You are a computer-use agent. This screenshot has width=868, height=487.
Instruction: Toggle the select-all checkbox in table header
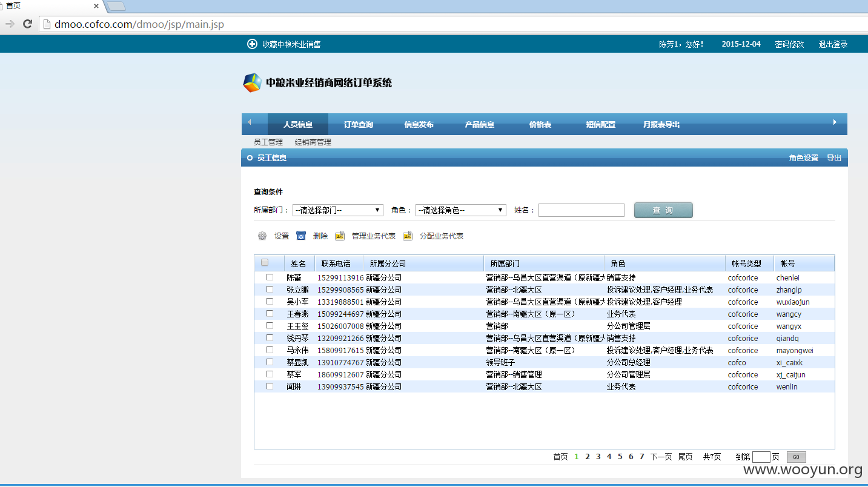click(x=265, y=263)
